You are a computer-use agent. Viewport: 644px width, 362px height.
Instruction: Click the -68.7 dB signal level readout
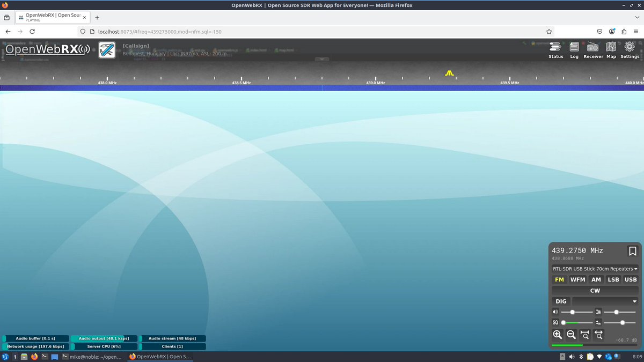(x=626, y=340)
